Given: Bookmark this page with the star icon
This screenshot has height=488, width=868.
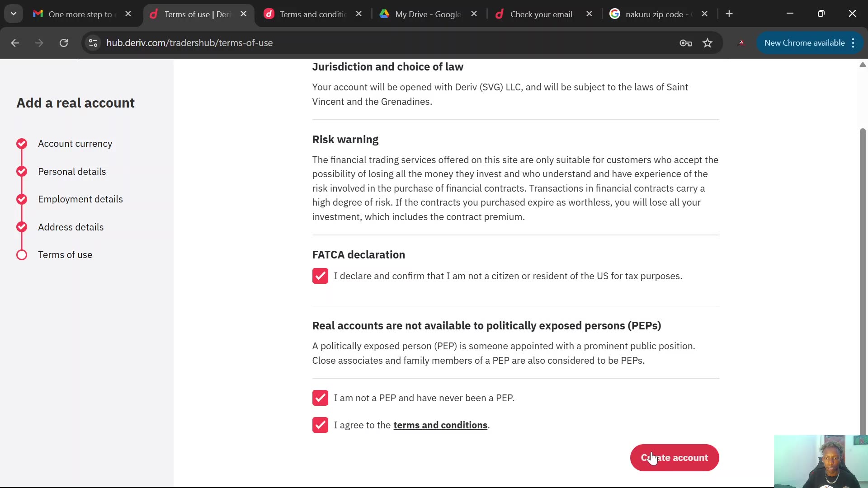Looking at the screenshot, I should (x=708, y=43).
